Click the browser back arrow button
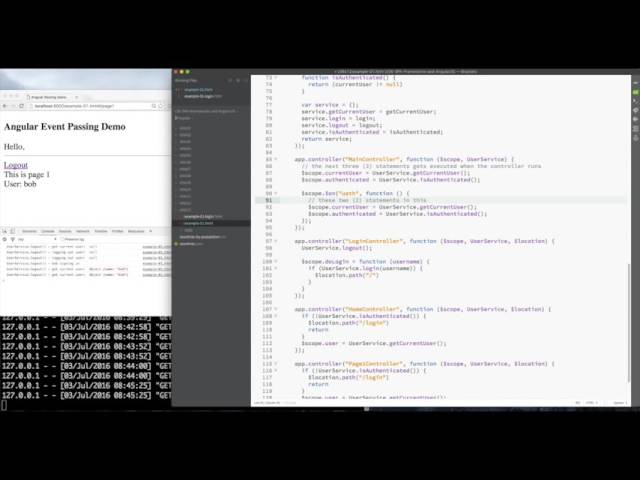 pos(5,106)
